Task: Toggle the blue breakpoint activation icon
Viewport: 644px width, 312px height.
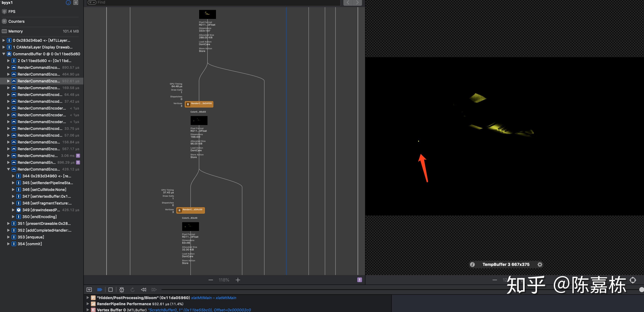Action: pos(100,289)
